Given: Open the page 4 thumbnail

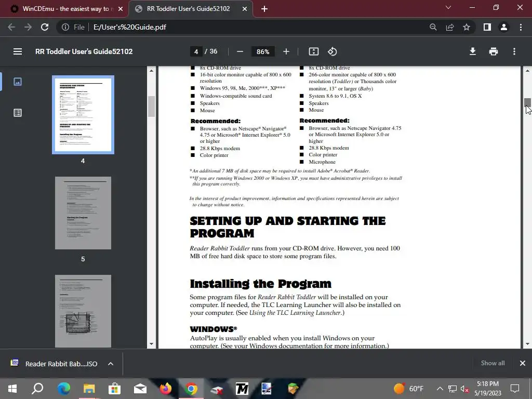Looking at the screenshot, I should pos(83,115).
